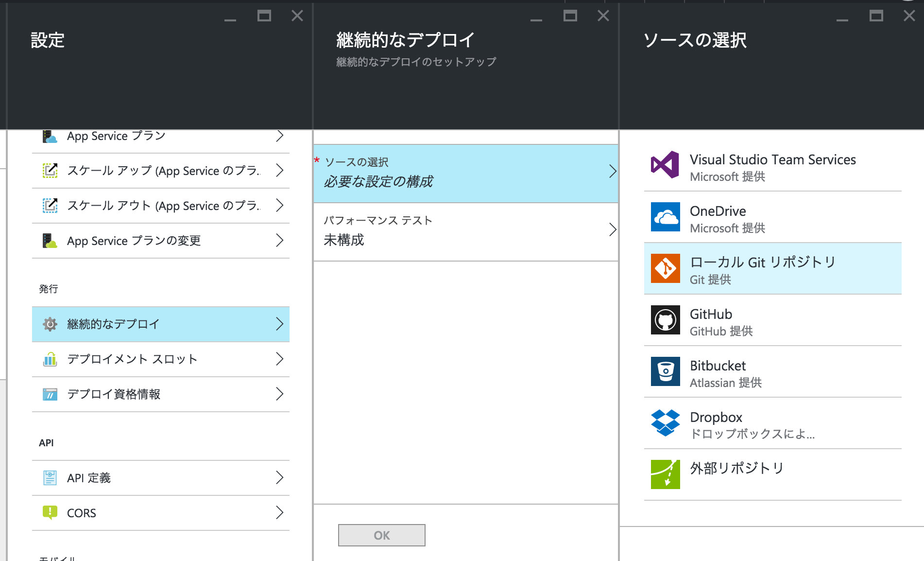Choose Visual Studio Team Services source
Viewport: 924px width, 561px height.
pos(773,165)
